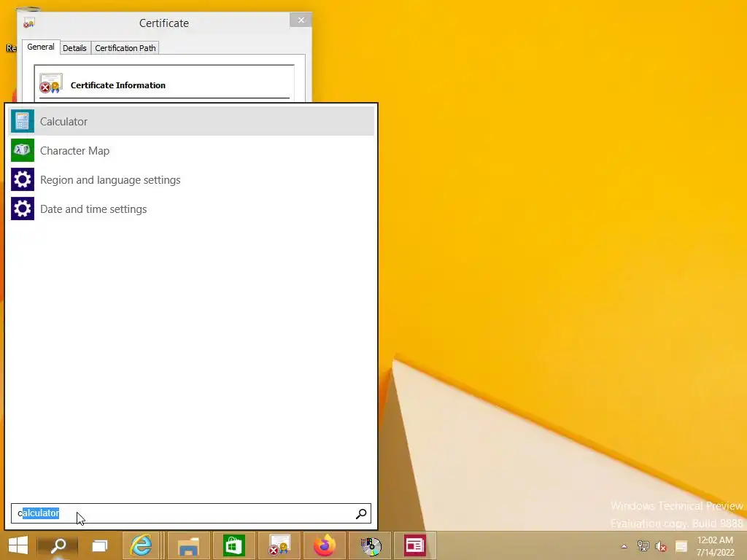Open the Character Map result
The image size is (747, 560).
(x=191, y=150)
